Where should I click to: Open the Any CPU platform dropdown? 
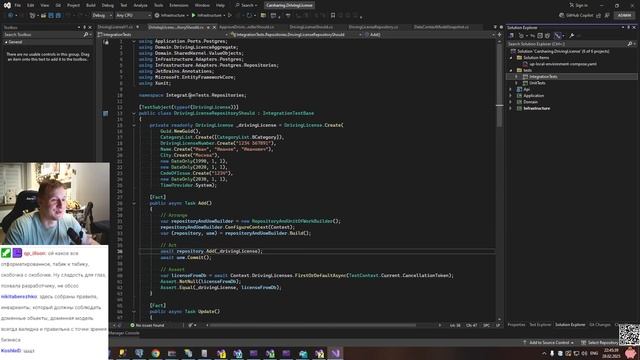coord(133,15)
